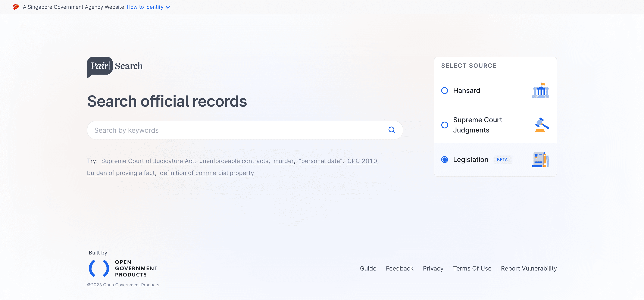Open the "personal data" suggestion link
644x300 pixels.
pyautogui.click(x=321, y=161)
